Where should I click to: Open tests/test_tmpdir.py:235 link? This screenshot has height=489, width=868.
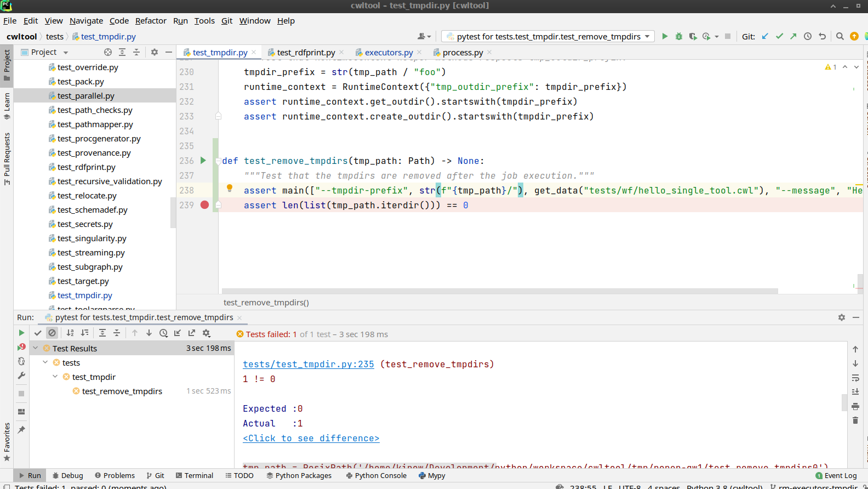click(x=309, y=364)
